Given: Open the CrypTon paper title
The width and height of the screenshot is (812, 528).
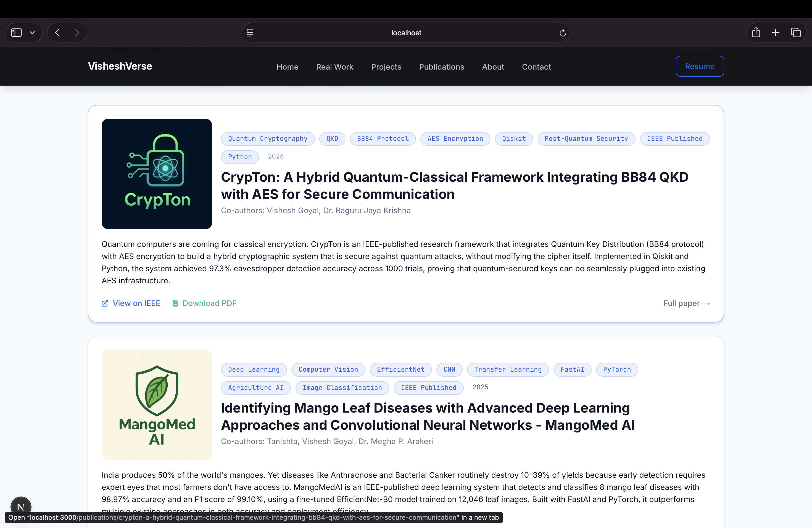Looking at the screenshot, I should 454,186.
